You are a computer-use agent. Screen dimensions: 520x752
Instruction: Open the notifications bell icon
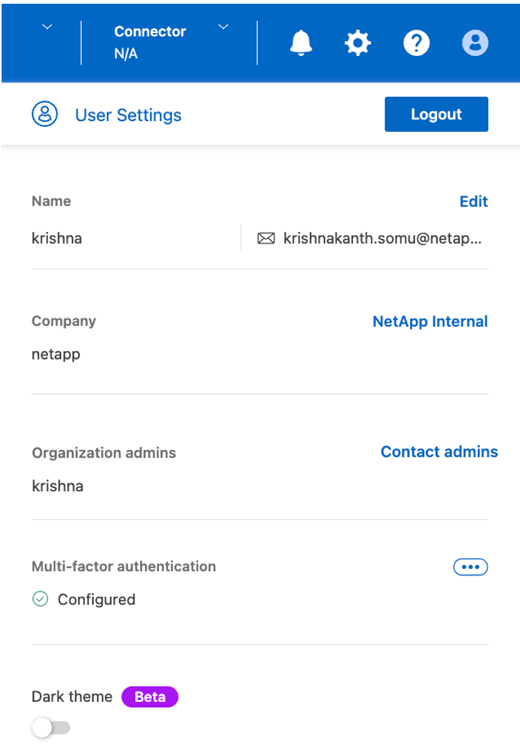click(x=301, y=43)
